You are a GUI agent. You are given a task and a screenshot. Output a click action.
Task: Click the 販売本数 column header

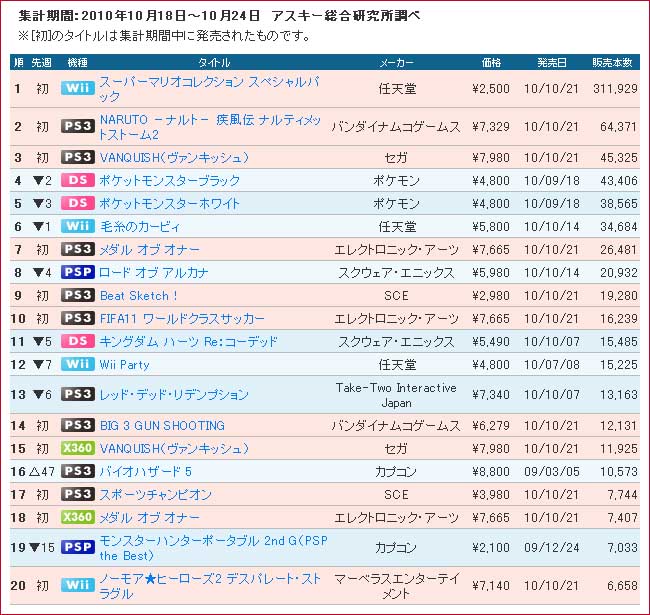[612, 63]
